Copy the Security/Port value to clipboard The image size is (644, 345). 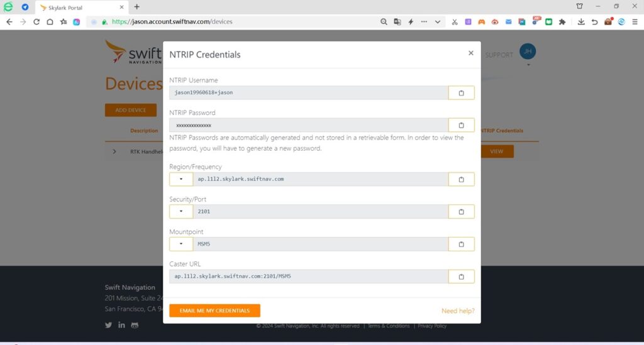pyautogui.click(x=461, y=212)
